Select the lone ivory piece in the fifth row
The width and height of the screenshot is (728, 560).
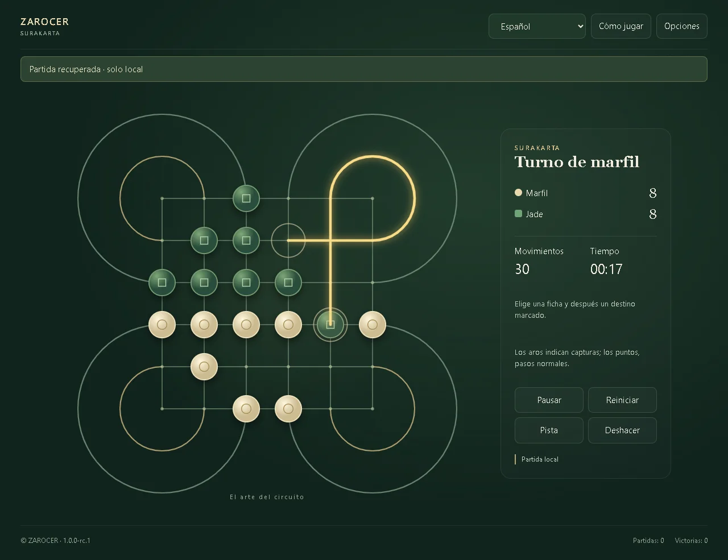point(204,367)
